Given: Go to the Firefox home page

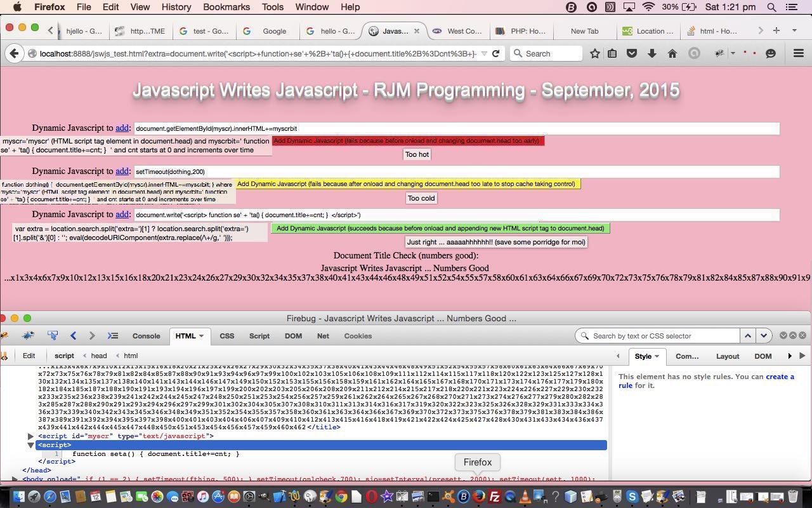Looking at the screenshot, I should 672,54.
